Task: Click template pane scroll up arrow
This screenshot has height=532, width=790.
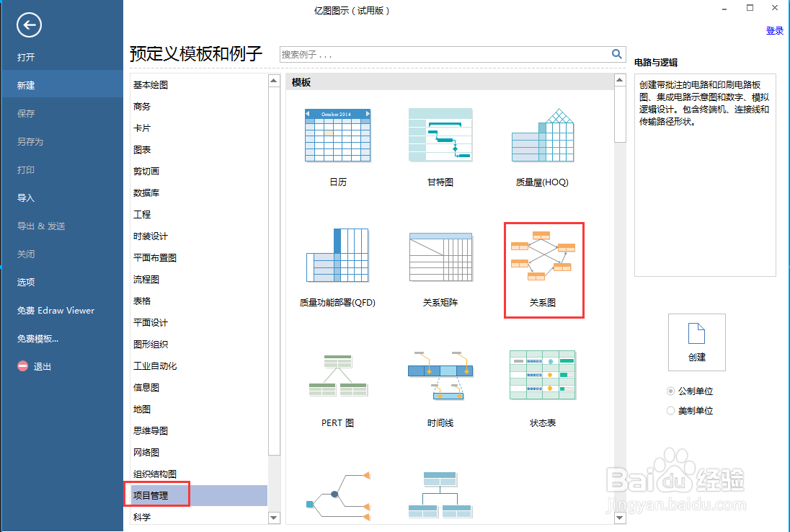Action: (620, 80)
